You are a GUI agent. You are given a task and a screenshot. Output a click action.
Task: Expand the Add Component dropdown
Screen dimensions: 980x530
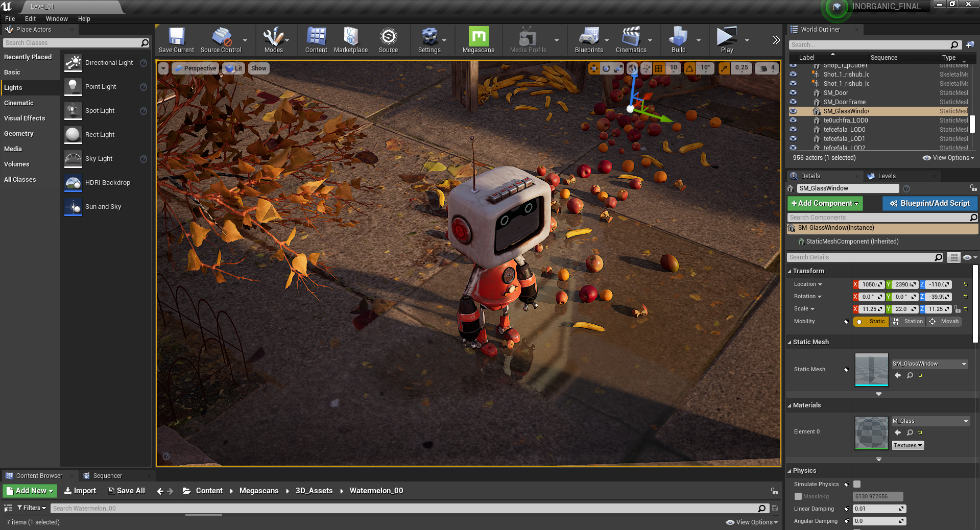click(824, 203)
